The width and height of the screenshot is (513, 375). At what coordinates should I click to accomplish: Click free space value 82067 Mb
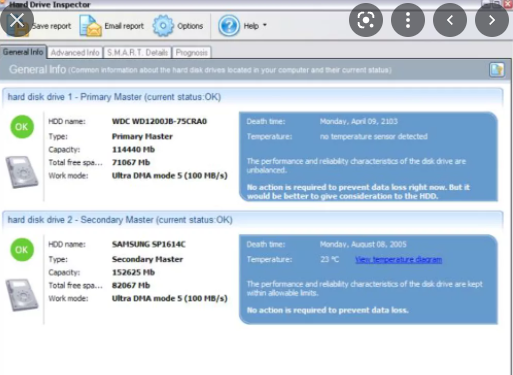tap(131, 285)
